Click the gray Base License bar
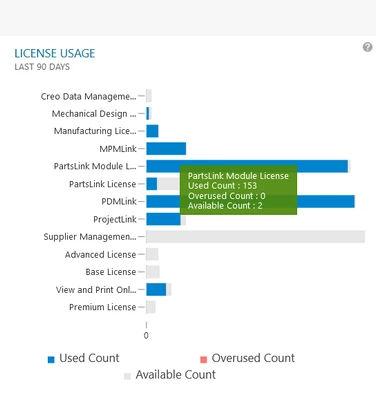 (153, 272)
